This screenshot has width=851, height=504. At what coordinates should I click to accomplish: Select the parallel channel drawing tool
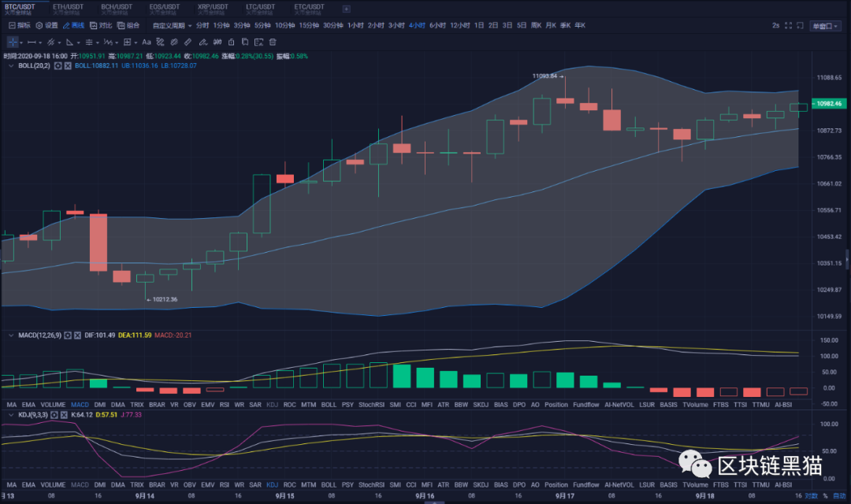(x=50, y=43)
